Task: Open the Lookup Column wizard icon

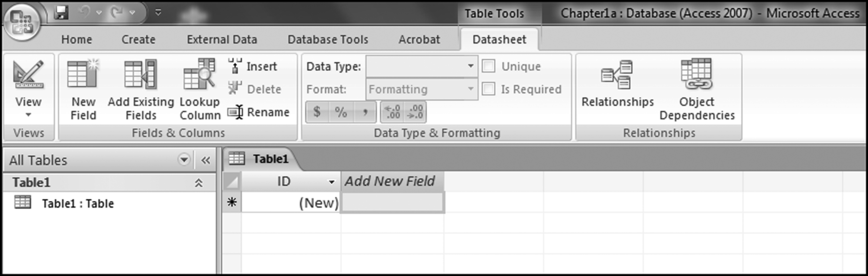Action: tap(199, 75)
